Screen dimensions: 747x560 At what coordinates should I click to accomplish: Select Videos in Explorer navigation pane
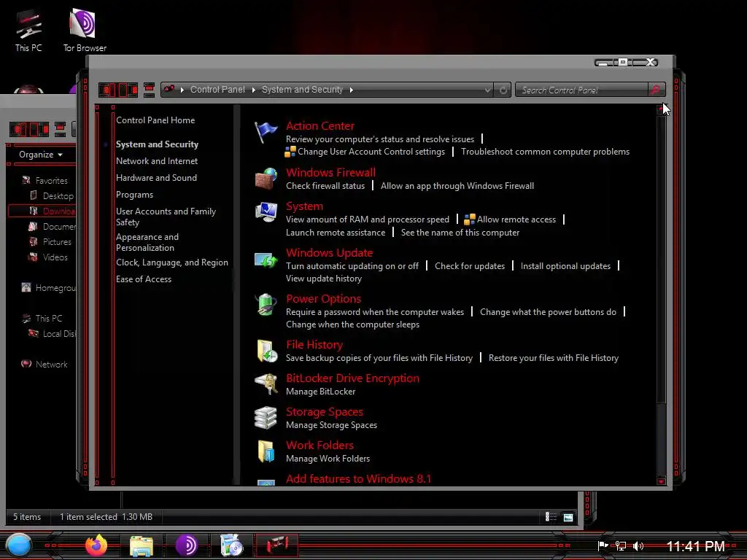coord(55,257)
